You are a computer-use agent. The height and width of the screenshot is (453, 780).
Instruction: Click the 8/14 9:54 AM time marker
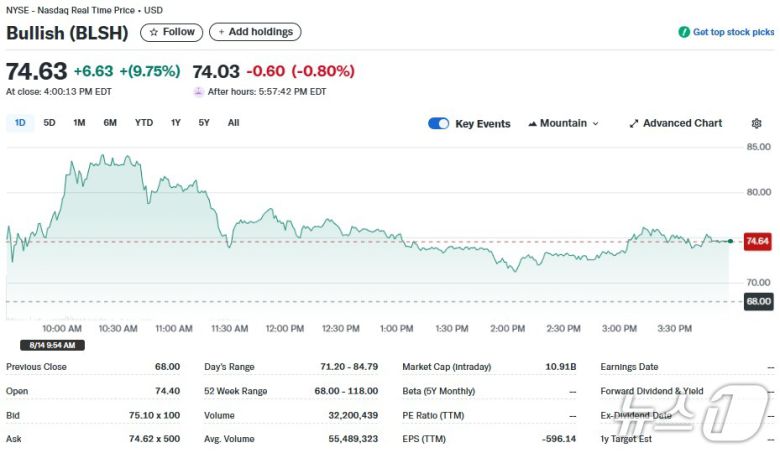[45, 345]
